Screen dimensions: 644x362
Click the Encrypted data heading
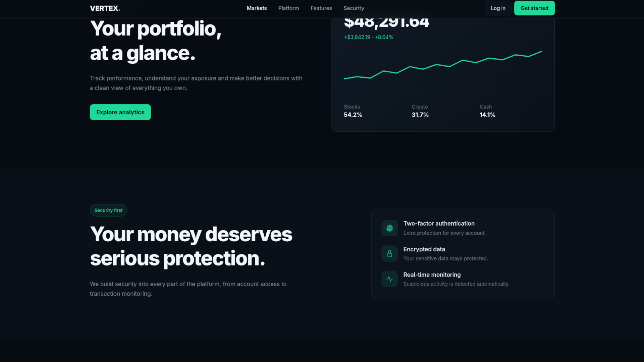(424, 249)
